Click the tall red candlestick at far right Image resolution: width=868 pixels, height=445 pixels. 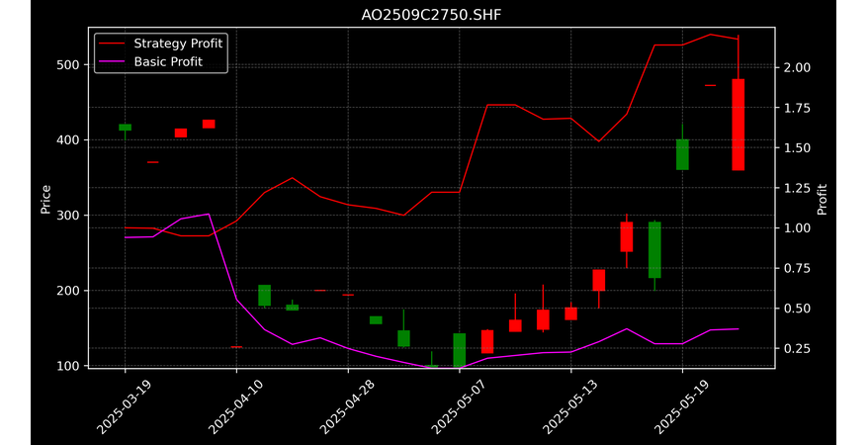point(738,125)
